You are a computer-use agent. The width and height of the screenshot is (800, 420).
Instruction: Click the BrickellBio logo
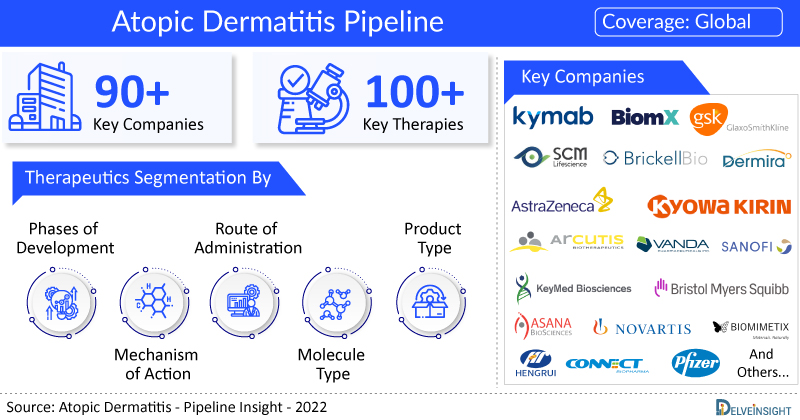click(655, 159)
